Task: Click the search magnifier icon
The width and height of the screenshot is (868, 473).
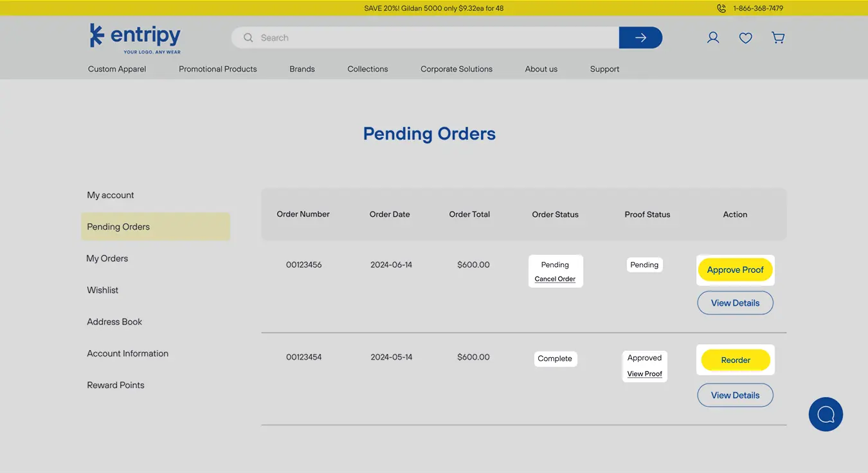Action: click(248, 38)
